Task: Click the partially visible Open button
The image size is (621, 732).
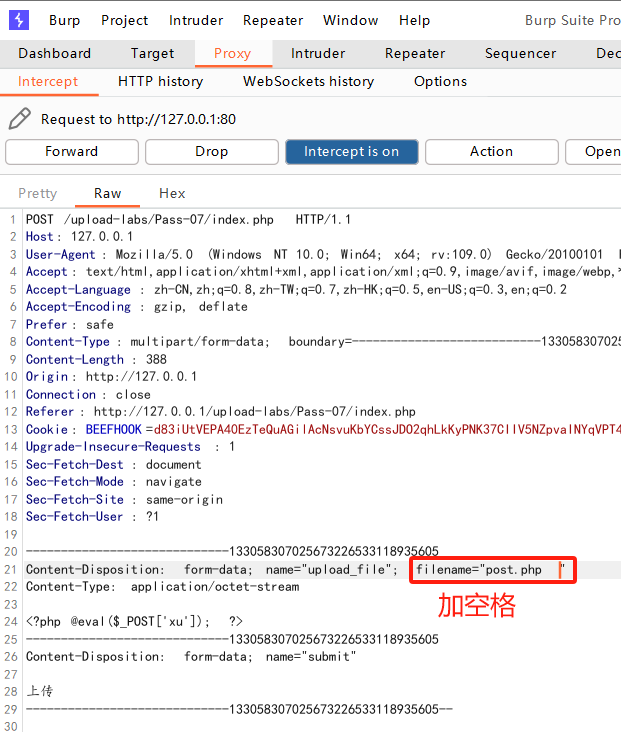Action: coord(595,152)
